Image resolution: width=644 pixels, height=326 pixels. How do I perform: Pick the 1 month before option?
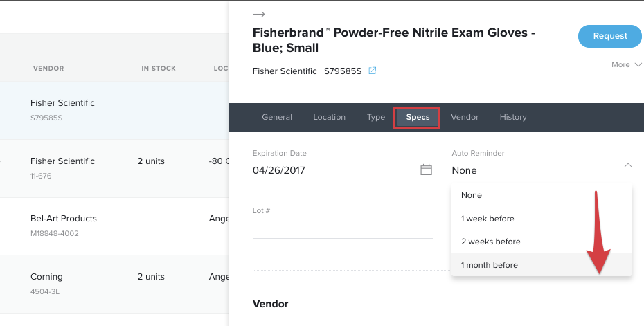pyautogui.click(x=542, y=265)
